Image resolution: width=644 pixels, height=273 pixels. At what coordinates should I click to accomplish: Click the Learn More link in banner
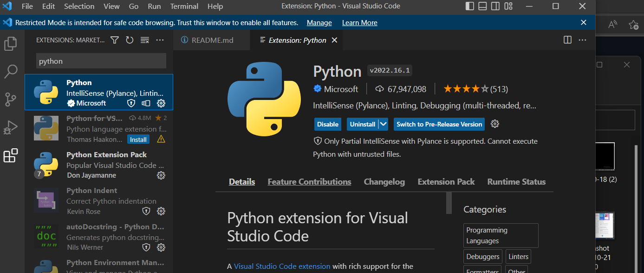pyautogui.click(x=359, y=23)
